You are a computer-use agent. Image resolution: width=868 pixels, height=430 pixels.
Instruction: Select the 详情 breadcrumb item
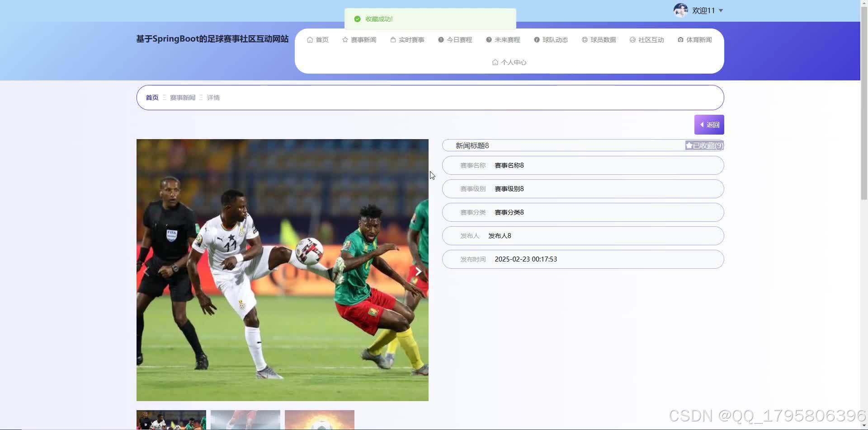click(x=213, y=97)
